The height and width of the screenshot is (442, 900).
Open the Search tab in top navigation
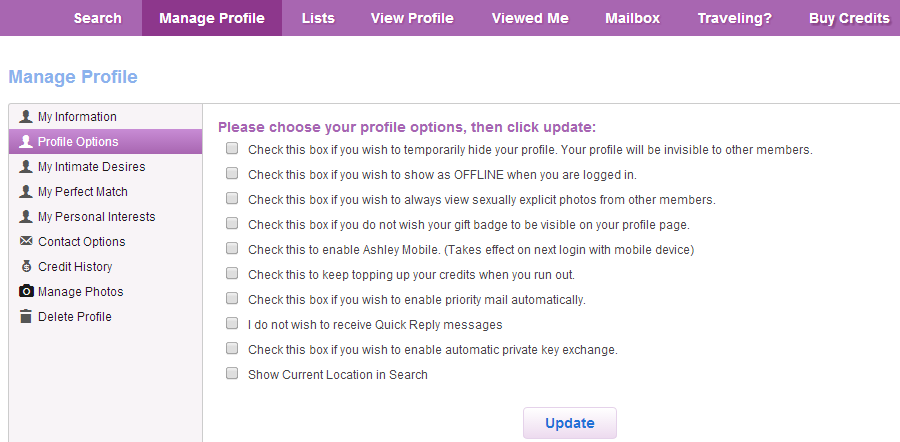pyautogui.click(x=98, y=18)
